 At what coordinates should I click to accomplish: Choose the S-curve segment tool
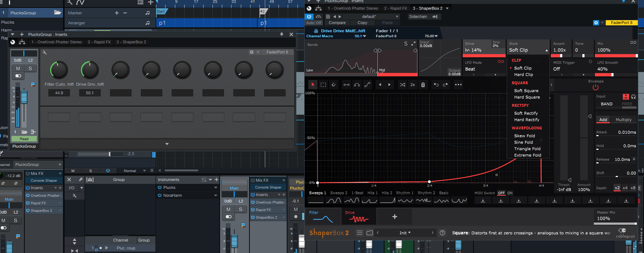point(367,85)
